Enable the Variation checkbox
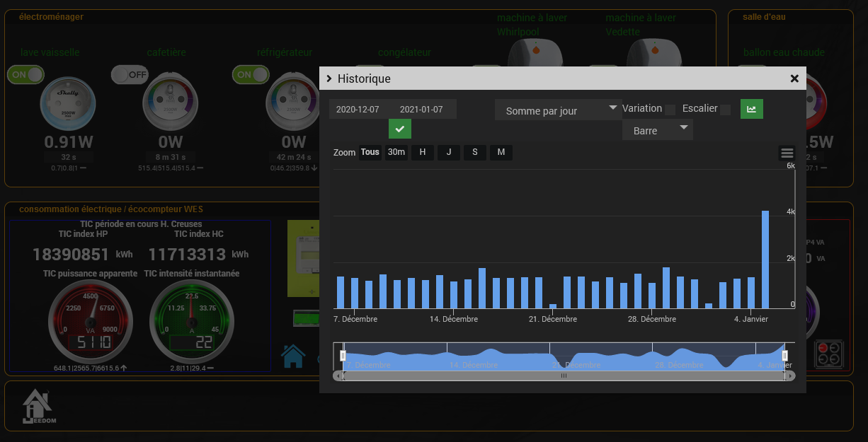The image size is (868, 442). click(x=670, y=110)
